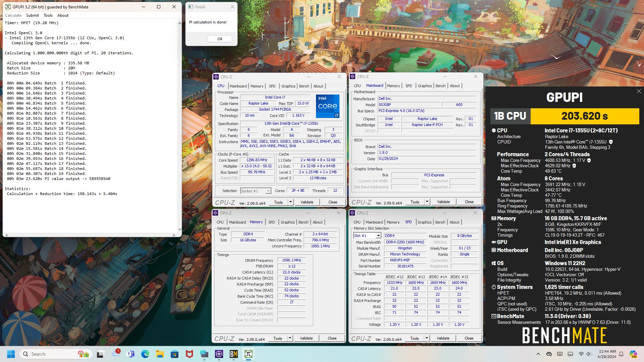
Task: Click Validate in CPU-Z CPU window
Action: (x=307, y=202)
